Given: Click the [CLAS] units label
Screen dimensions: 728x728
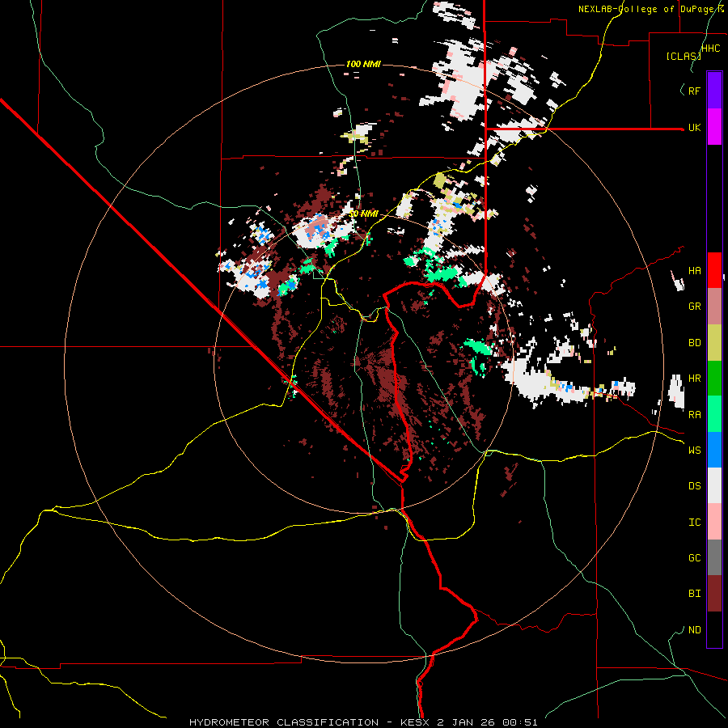Looking at the screenshot, I should point(684,57).
